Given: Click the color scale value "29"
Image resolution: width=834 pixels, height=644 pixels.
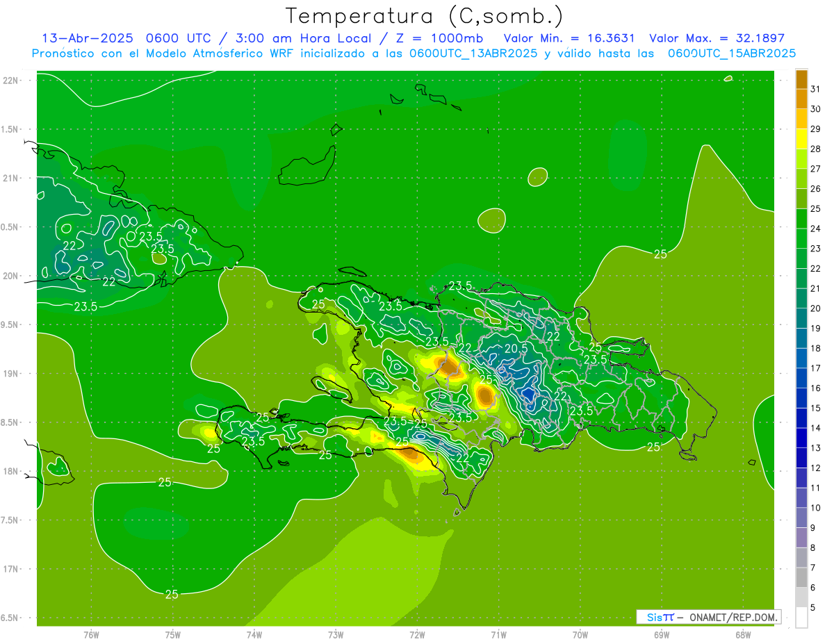Looking at the screenshot, I should [x=816, y=129].
